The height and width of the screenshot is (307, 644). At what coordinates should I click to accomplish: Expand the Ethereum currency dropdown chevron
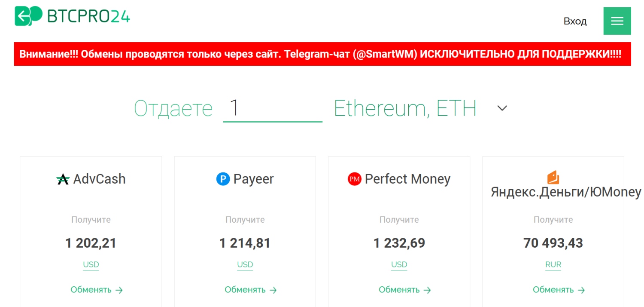pyautogui.click(x=502, y=108)
